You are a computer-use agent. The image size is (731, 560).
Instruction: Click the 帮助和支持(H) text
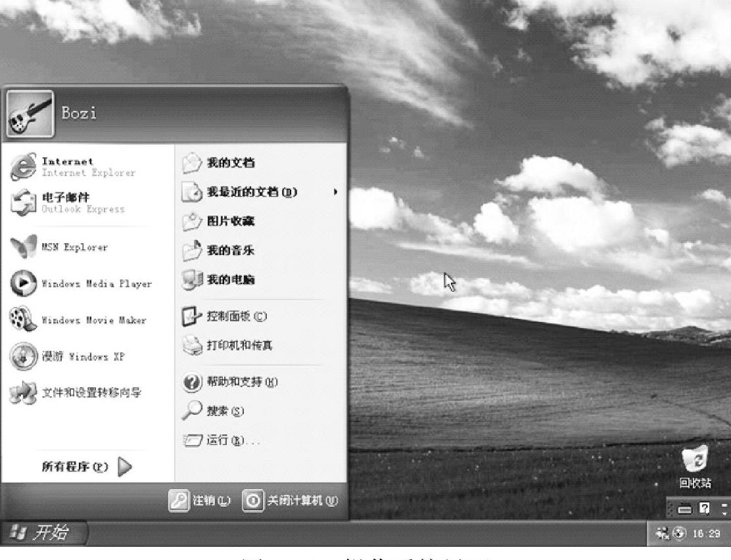tap(243, 382)
